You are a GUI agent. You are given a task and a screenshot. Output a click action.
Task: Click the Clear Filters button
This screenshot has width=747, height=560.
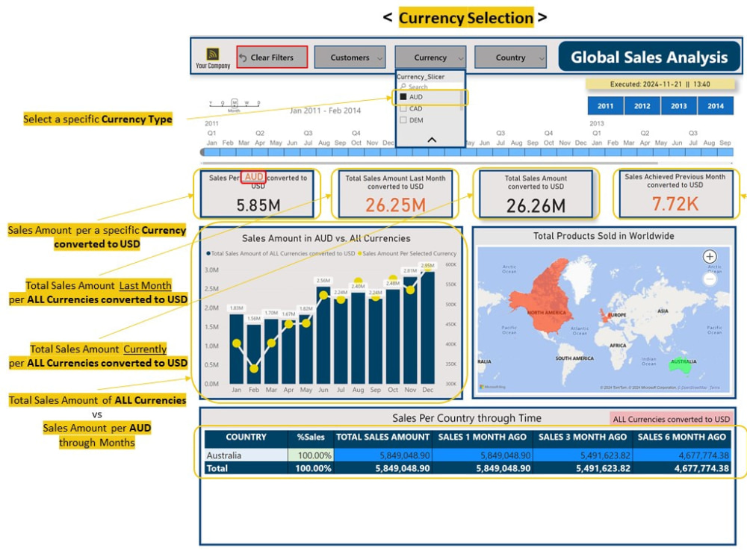point(272,57)
